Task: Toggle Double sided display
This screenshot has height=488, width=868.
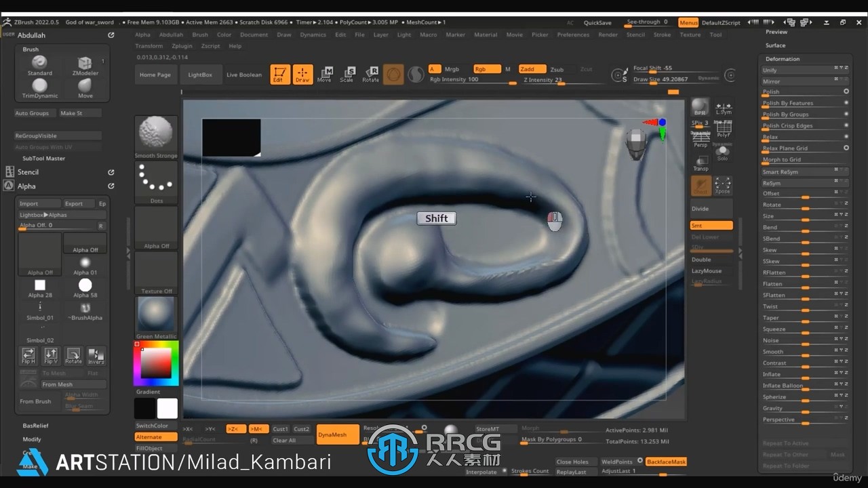Action: pyautogui.click(x=711, y=260)
